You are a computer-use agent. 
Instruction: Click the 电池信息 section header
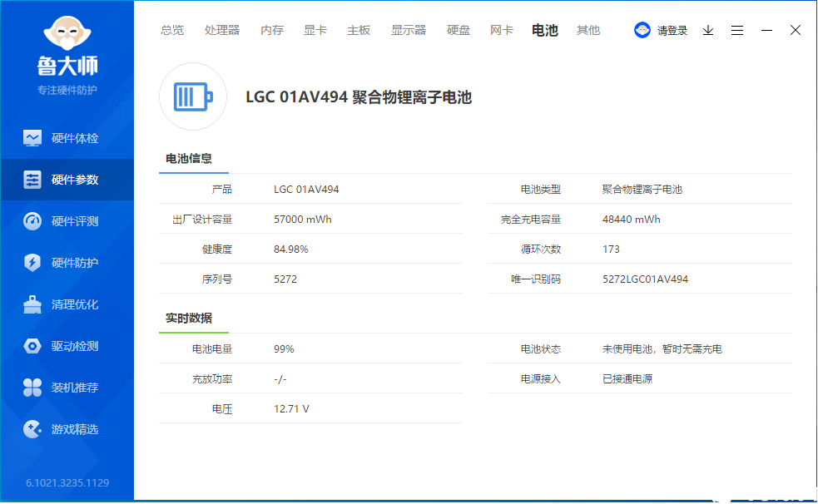pyautogui.click(x=189, y=159)
